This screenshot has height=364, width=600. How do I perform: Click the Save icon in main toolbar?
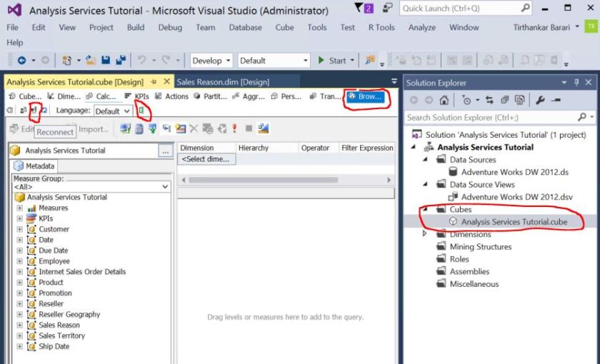[106, 60]
